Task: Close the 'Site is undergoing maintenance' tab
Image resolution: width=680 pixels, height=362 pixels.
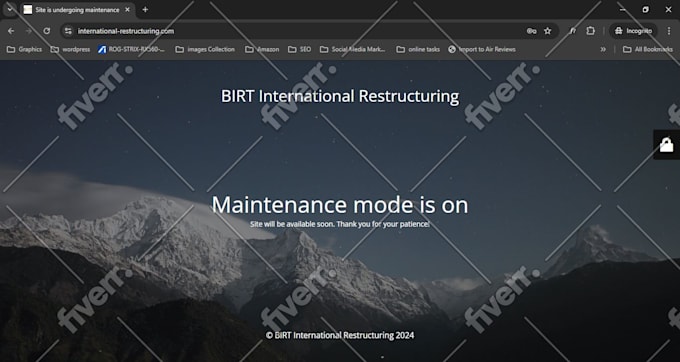Action: [x=128, y=10]
